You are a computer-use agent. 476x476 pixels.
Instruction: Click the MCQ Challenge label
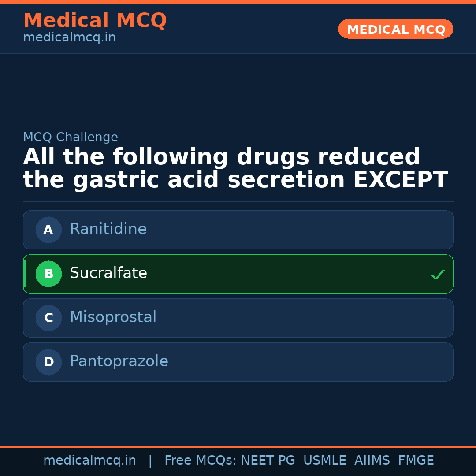point(71,138)
